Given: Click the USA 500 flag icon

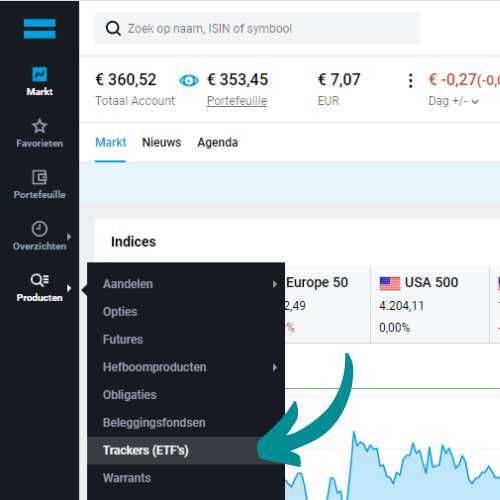Looking at the screenshot, I should 390,284.
